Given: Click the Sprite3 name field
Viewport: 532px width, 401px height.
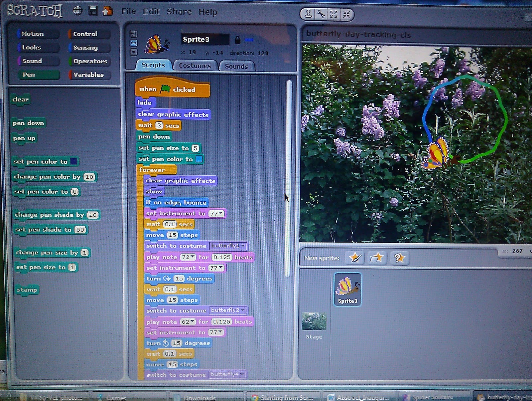Looking at the screenshot, I should (205, 39).
